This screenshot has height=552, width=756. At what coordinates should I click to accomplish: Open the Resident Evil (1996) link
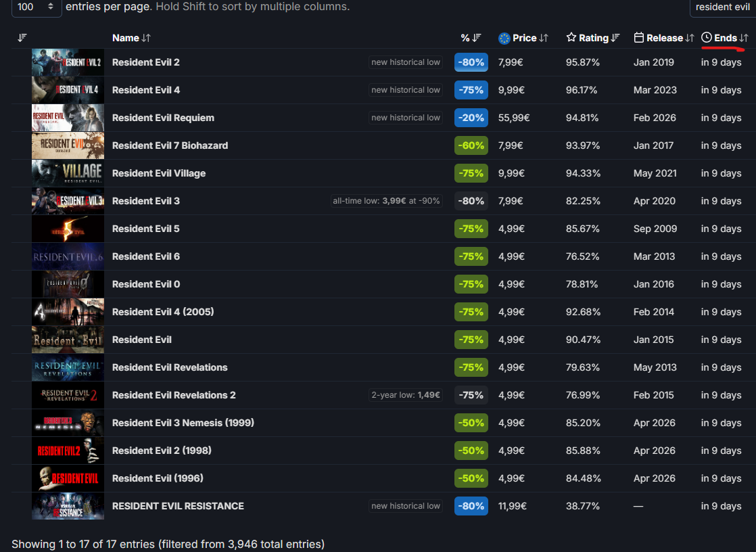(x=158, y=478)
